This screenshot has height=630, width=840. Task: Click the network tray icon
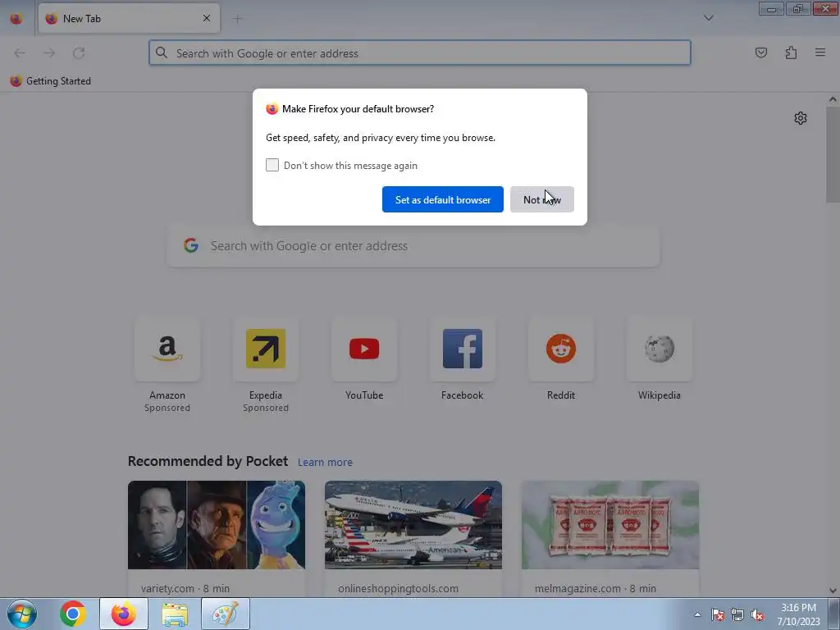click(x=737, y=615)
